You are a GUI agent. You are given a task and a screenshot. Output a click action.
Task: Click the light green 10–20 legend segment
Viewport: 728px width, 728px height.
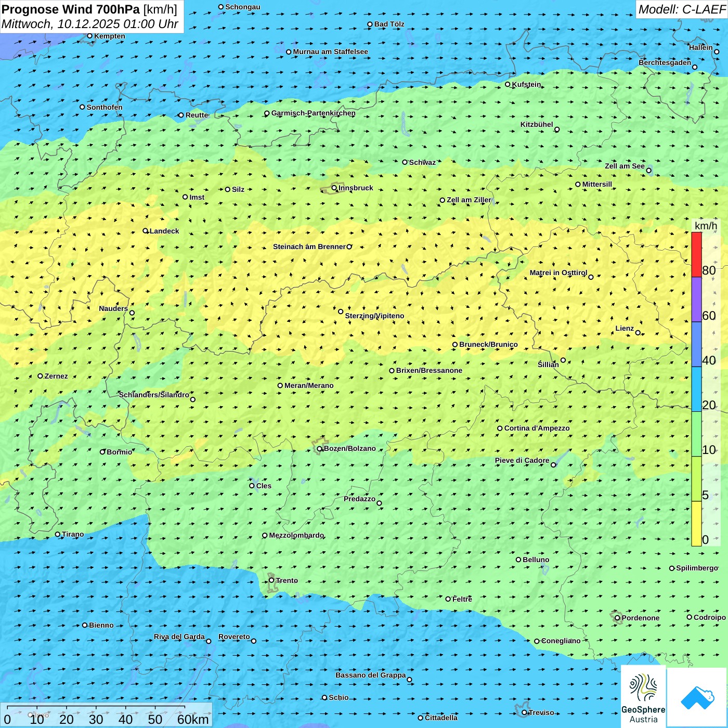click(x=696, y=434)
